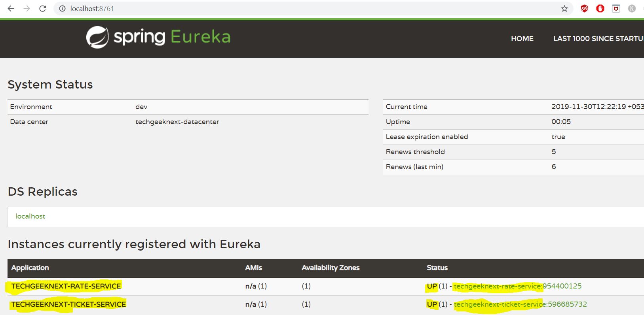Click the System Status heading
644x315 pixels.
click(50, 85)
